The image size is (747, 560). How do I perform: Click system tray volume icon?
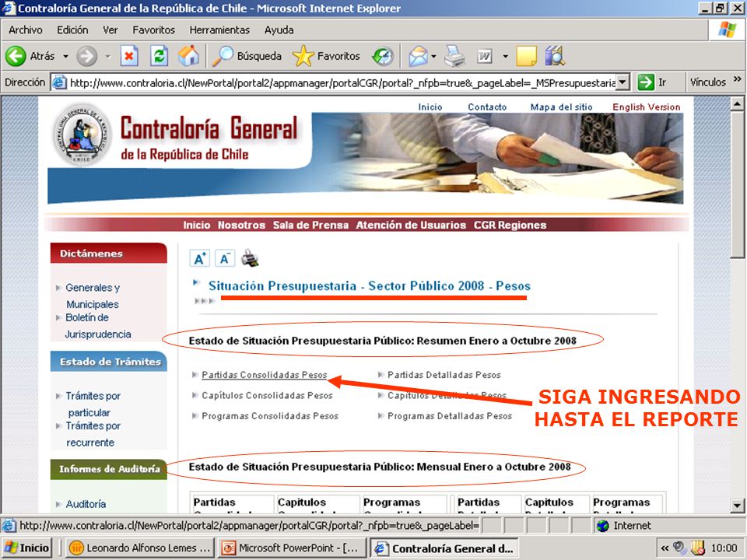(680, 548)
